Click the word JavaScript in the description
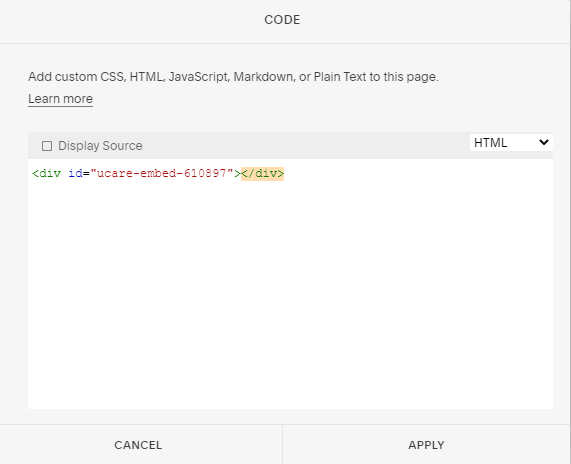Image resolution: width=571 pixels, height=464 pixels. click(x=199, y=77)
